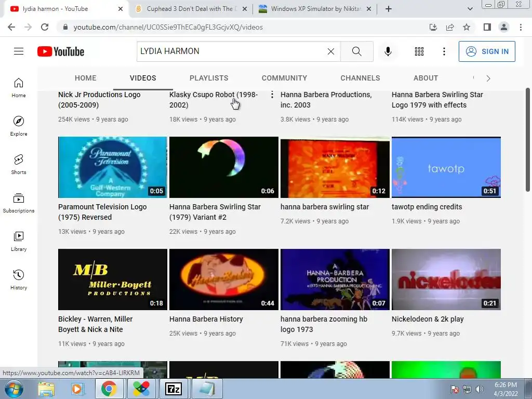Click the page vertical scrollbar thumb
The image size is (532, 399).
[x=528, y=139]
